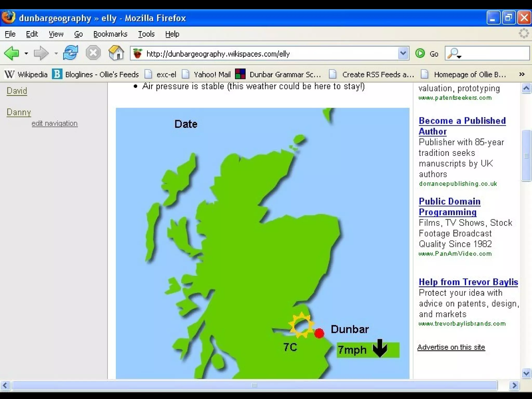The image size is (532, 399).
Task: Go to Home page icon
Action: point(116,53)
